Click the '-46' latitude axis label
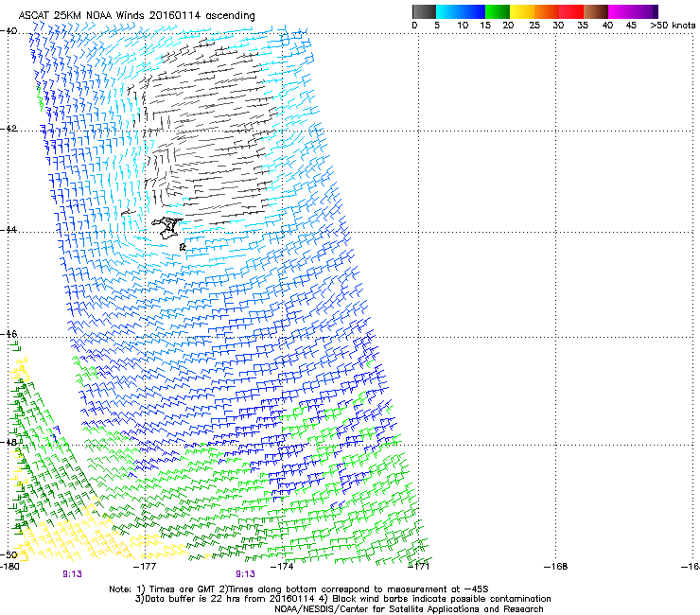Image resolution: width=700 pixels, height=615 pixels. point(9,334)
